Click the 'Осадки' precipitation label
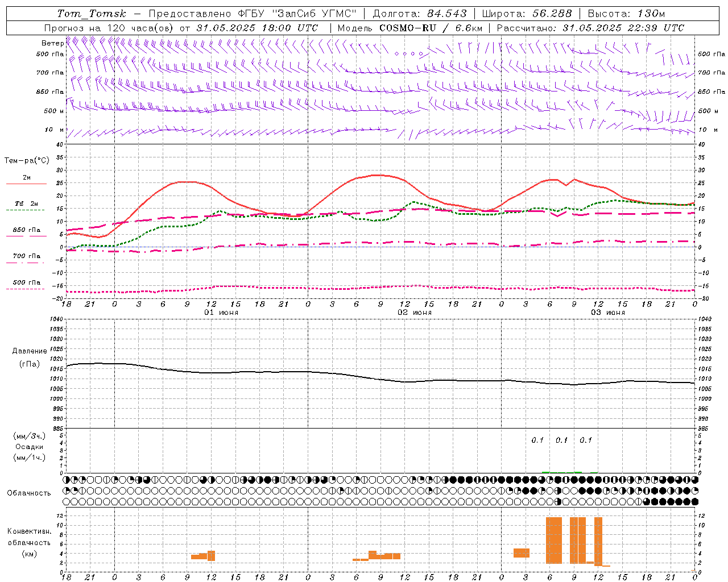 coord(30,447)
